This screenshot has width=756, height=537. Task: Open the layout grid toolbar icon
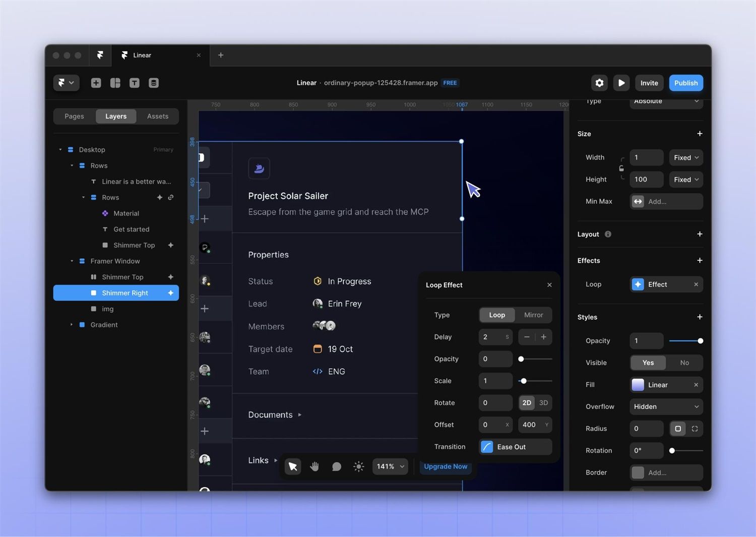(115, 83)
